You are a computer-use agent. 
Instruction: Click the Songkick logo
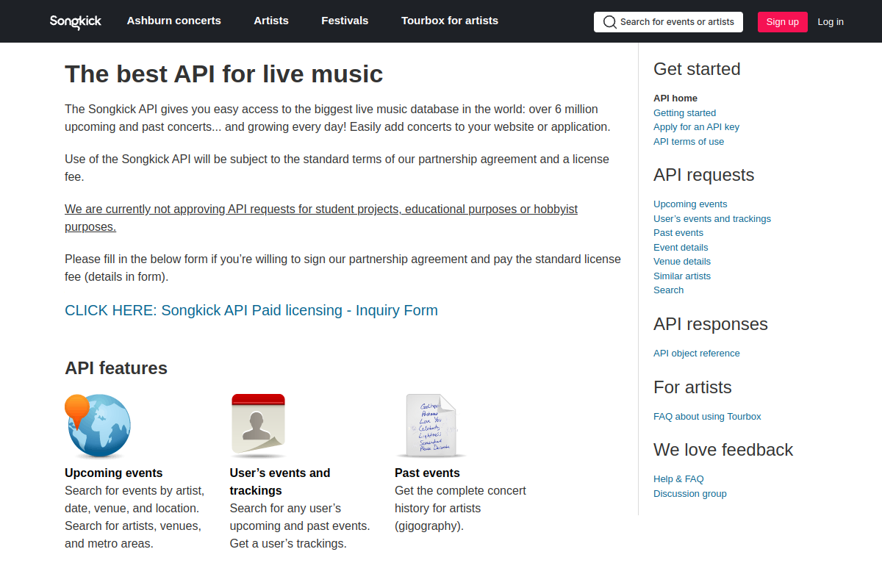76,21
